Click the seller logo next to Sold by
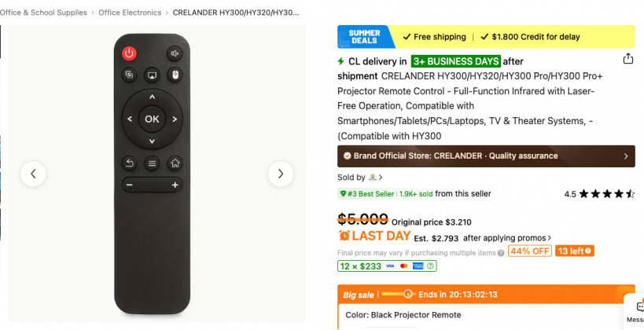The width and height of the screenshot is (644, 330). click(x=373, y=178)
